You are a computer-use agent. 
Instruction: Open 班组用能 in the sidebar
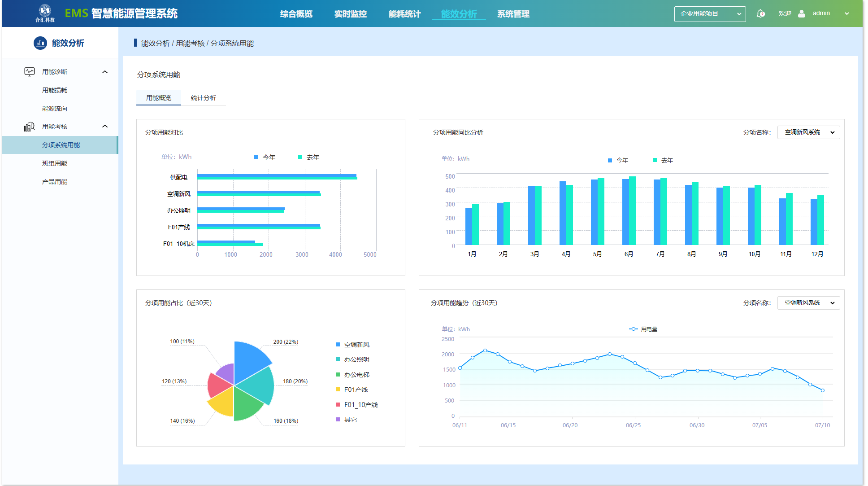(55, 163)
